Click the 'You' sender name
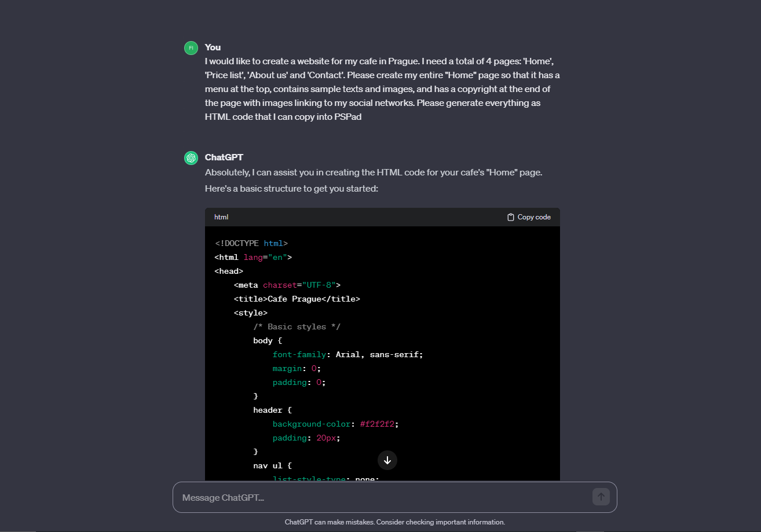This screenshot has width=761, height=532. click(x=213, y=47)
